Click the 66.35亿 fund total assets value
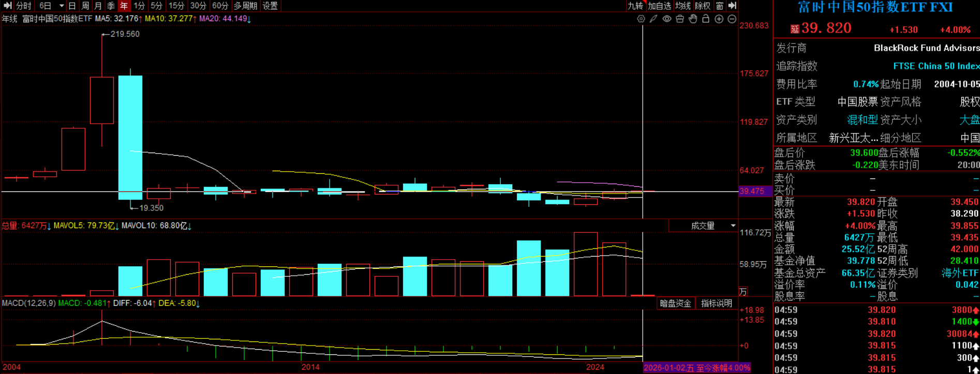The height and width of the screenshot is (374, 980). pyautogui.click(x=859, y=273)
